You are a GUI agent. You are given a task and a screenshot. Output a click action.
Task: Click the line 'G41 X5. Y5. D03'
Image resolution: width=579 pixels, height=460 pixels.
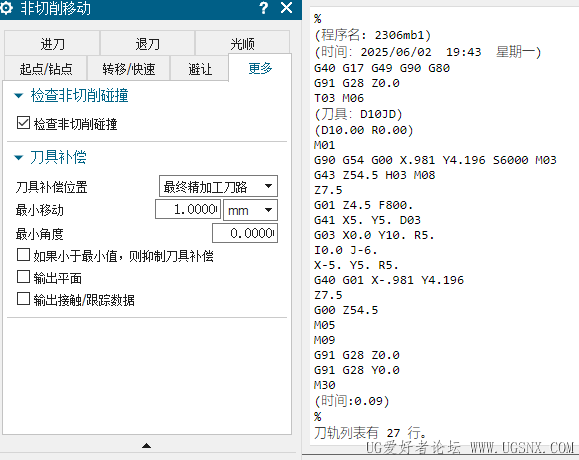367,220
